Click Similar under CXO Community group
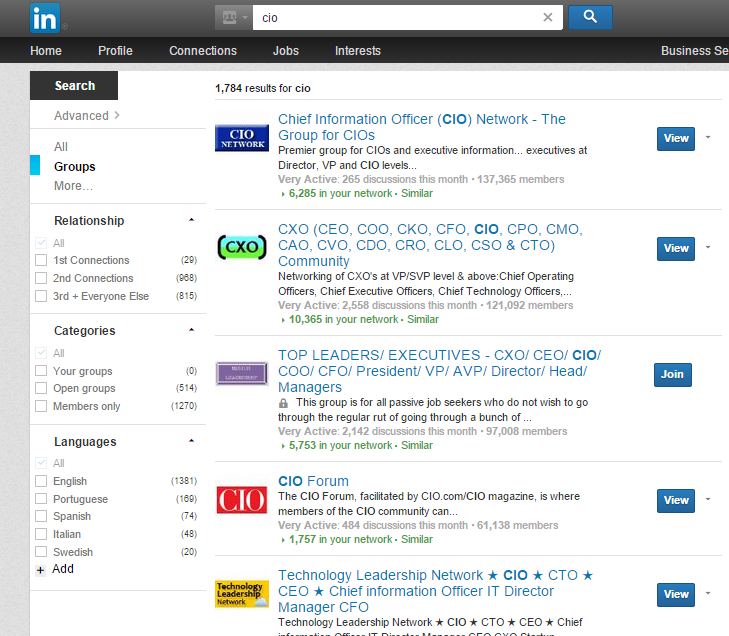Viewport: 729px width, 636px height. point(423,319)
